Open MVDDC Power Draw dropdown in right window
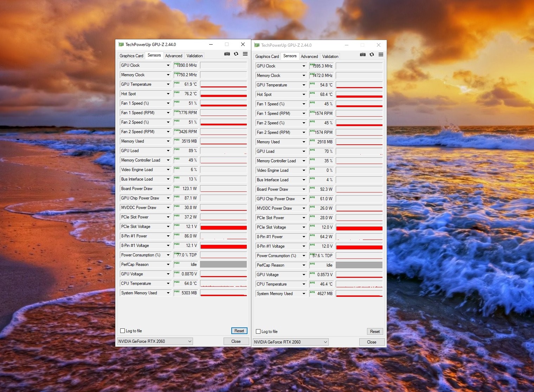 tap(304, 208)
